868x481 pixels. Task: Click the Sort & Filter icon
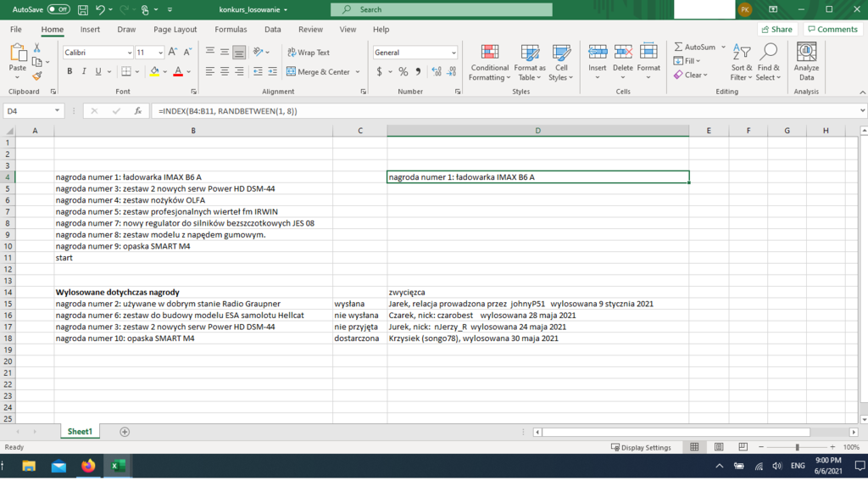(x=741, y=63)
